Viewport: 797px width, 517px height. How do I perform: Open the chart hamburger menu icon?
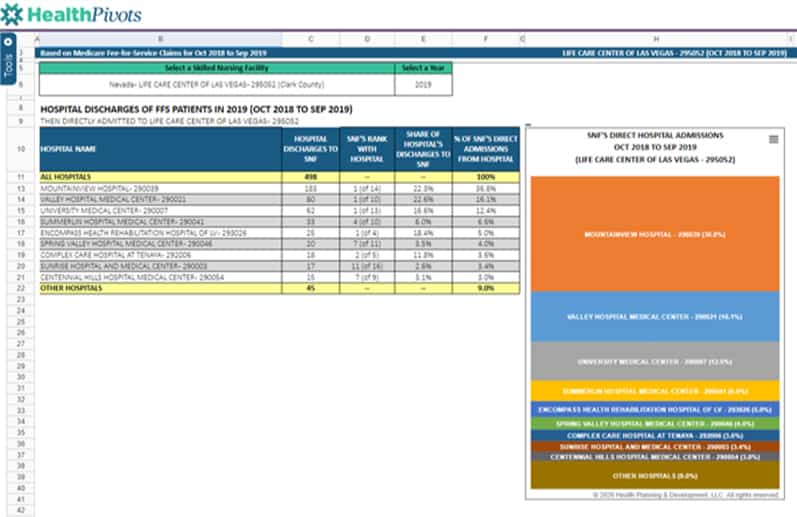point(774,139)
